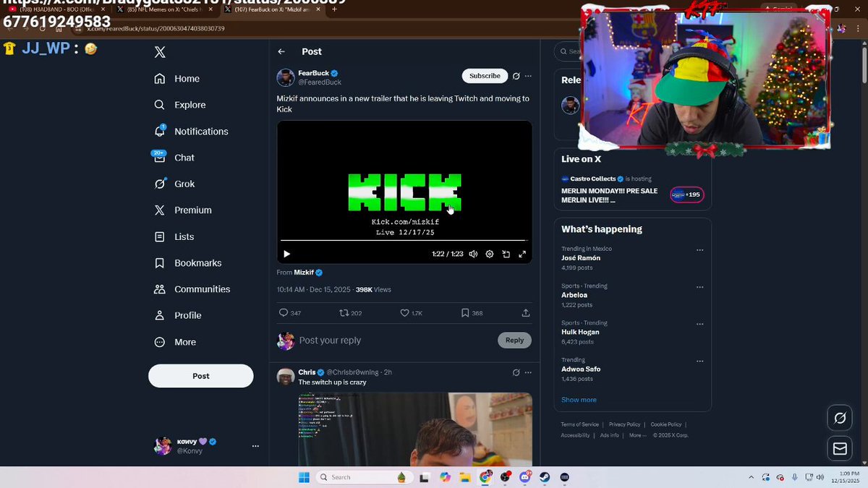Open image in Chris reply
This screenshot has width=868, height=488.
coord(415,429)
